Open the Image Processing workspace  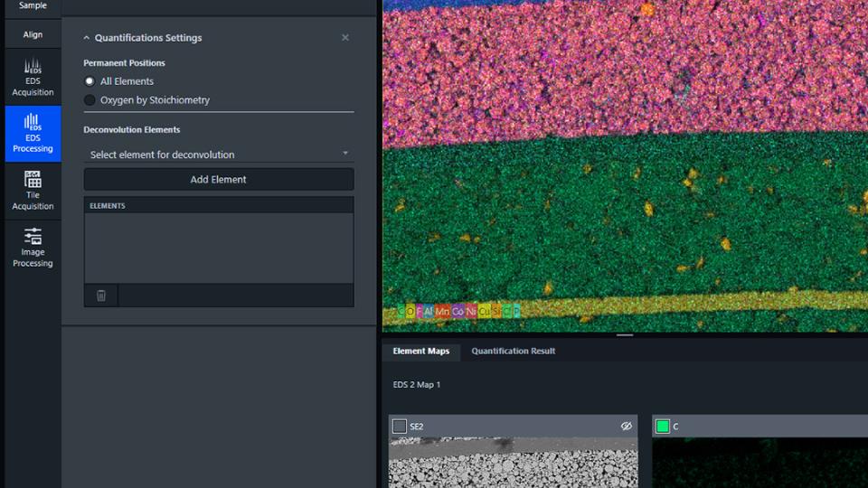[x=33, y=248]
